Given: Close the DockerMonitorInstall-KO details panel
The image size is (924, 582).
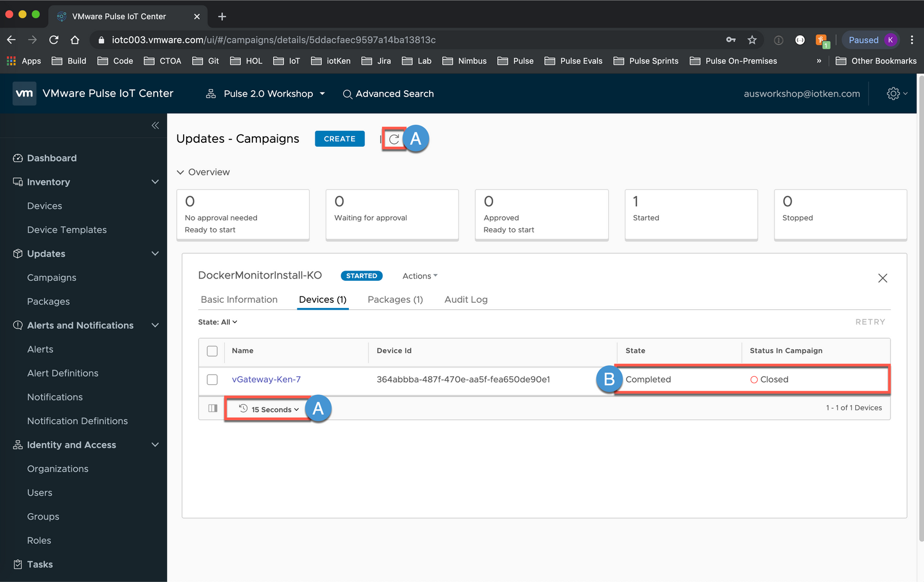Looking at the screenshot, I should coord(882,278).
